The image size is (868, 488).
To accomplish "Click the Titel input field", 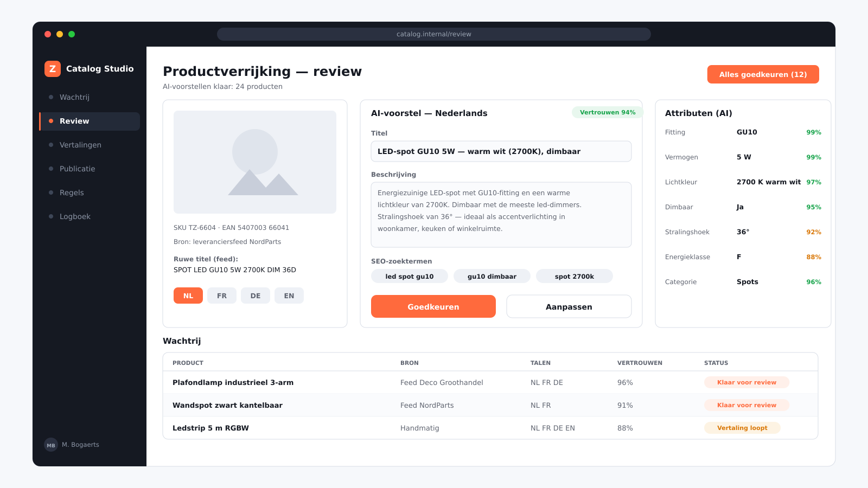I will pyautogui.click(x=501, y=151).
